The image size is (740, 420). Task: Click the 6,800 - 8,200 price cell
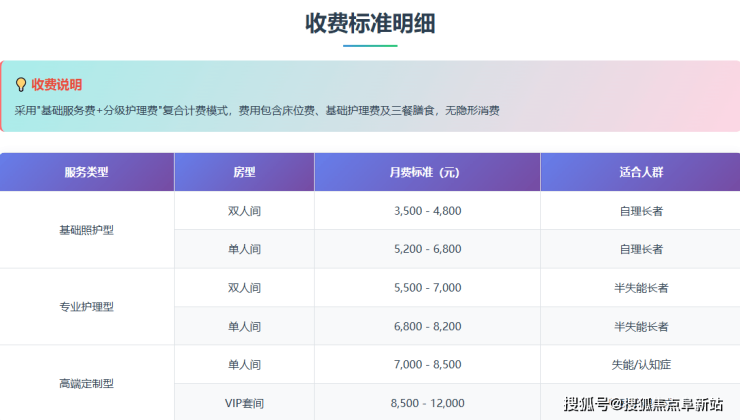pos(427,326)
